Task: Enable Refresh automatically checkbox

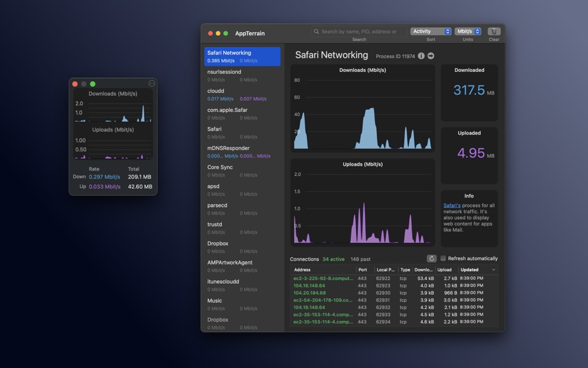Action: click(443, 258)
